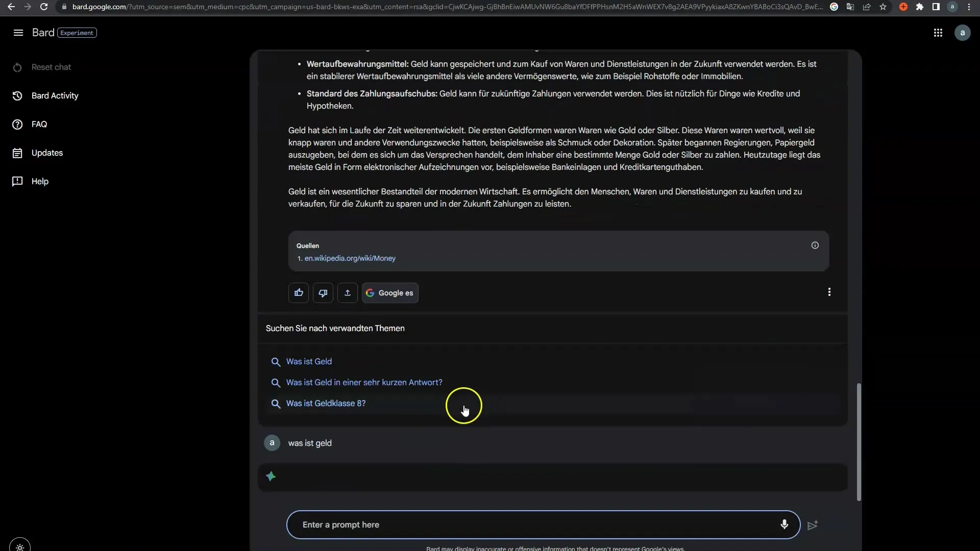Click the Reset chat toggle option
The height and width of the screenshot is (551, 980).
coord(51,67)
